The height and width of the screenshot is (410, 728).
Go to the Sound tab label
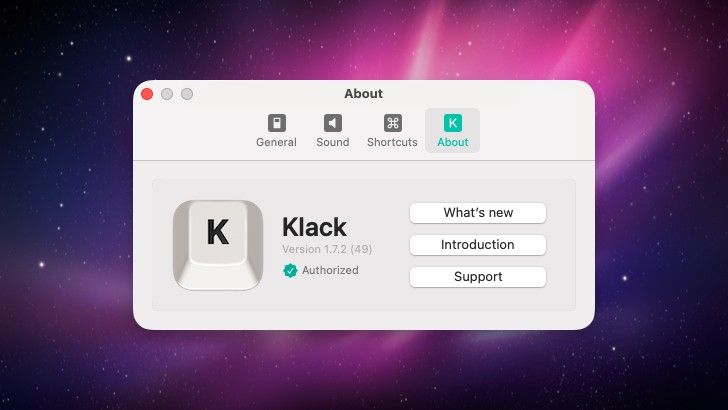point(332,142)
